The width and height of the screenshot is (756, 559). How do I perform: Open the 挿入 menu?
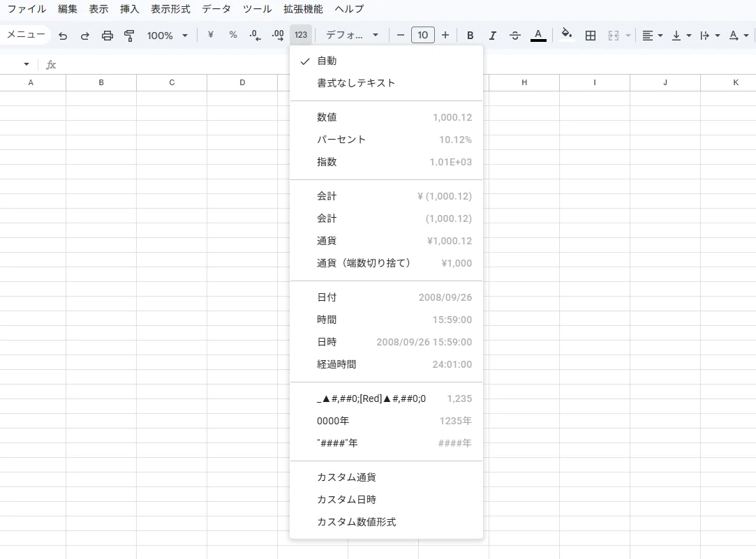pyautogui.click(x=129, y=9)
